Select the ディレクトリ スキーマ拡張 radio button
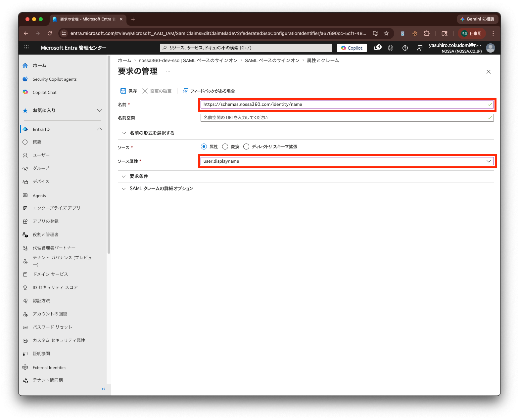 [x=246, y=147]
